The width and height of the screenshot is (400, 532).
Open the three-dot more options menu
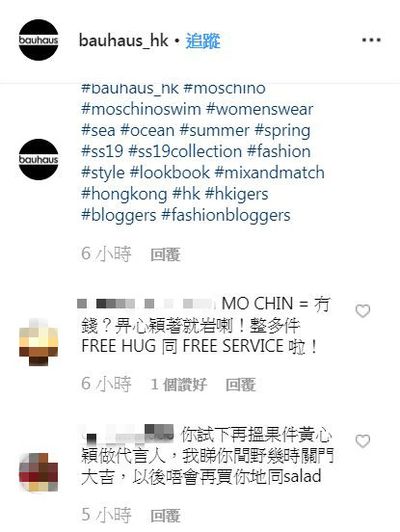[371, 40]
